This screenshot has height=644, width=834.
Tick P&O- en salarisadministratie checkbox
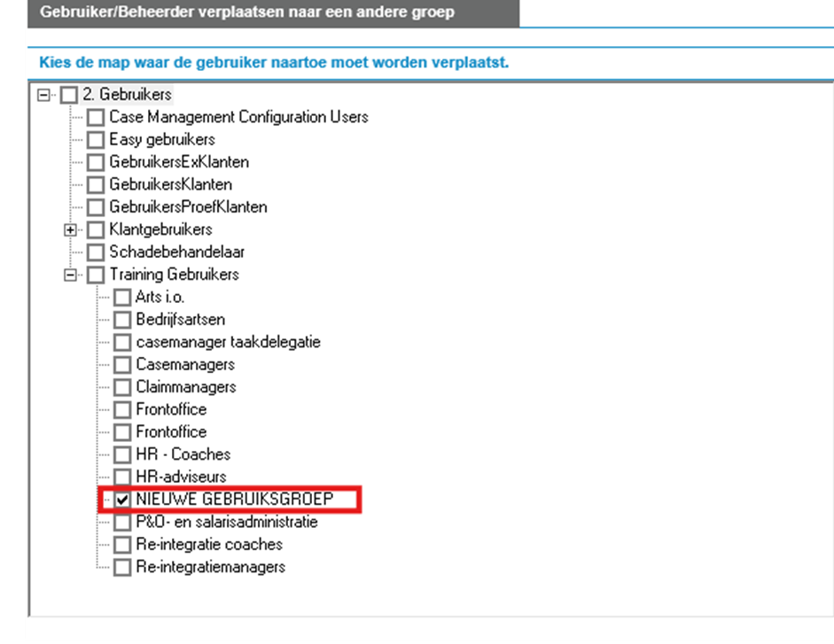(122, 523)
